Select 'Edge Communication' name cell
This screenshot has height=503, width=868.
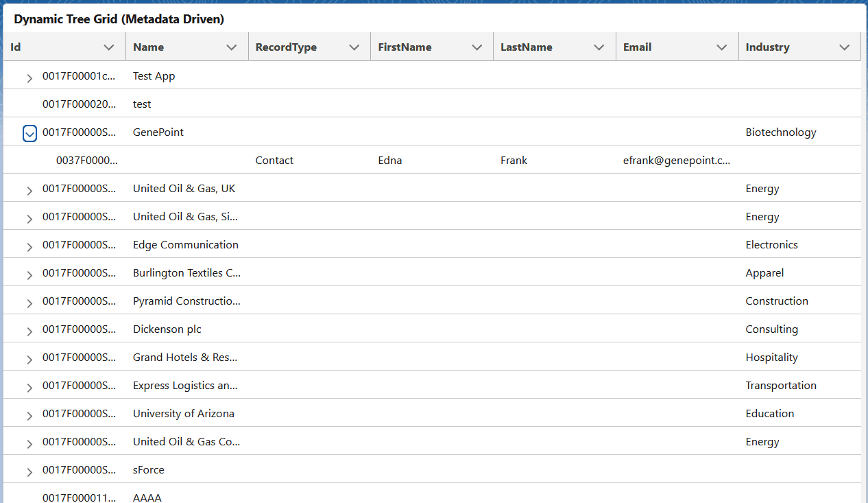coord(186,245)
